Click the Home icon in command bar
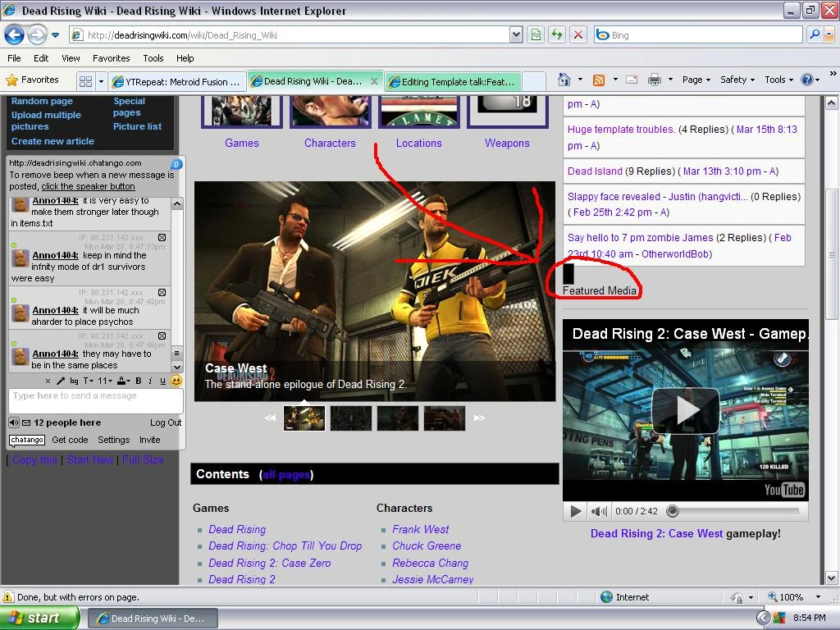Image resolution: width=840 pixels, height=630 pixels. point(564,80)
